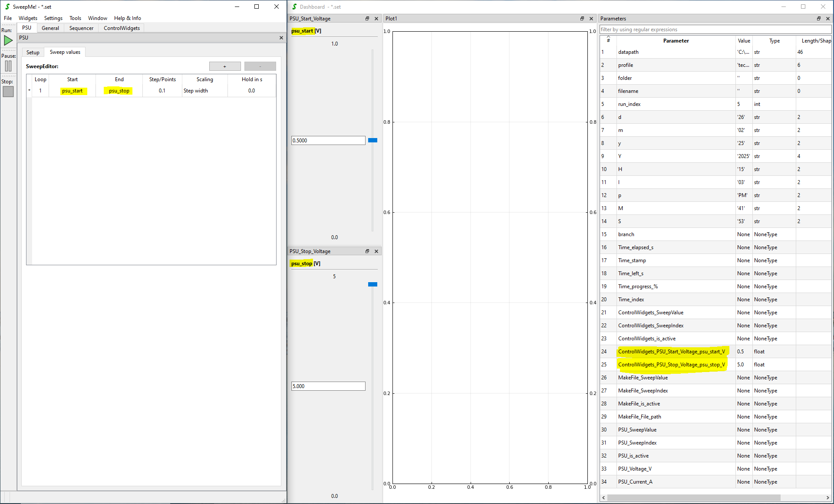Undock the Parameters panel
This screenshot has height=504, width=834.
tap(819, 19)
